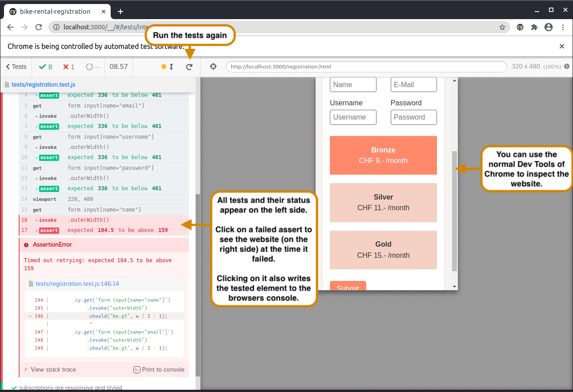The width and height of the screenshot is (573, 392).
Task: Click the viewport info icon next to 100%
Action: [x=567, y=66]
